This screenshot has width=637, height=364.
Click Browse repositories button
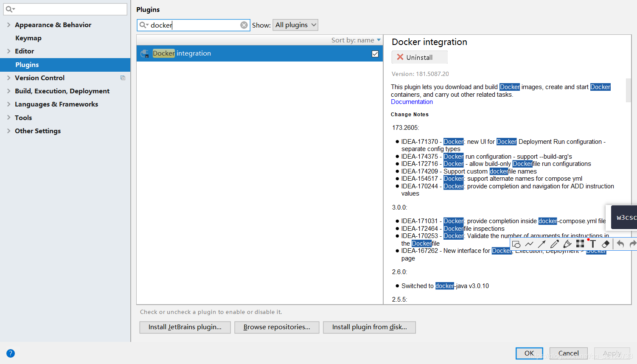pos(277,327)
